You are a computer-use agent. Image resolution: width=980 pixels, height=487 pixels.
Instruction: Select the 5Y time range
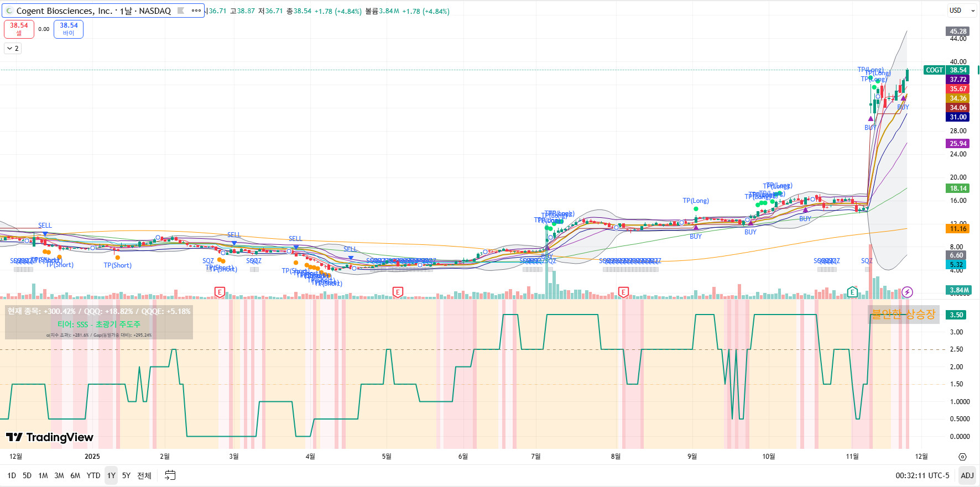point(126,475)
